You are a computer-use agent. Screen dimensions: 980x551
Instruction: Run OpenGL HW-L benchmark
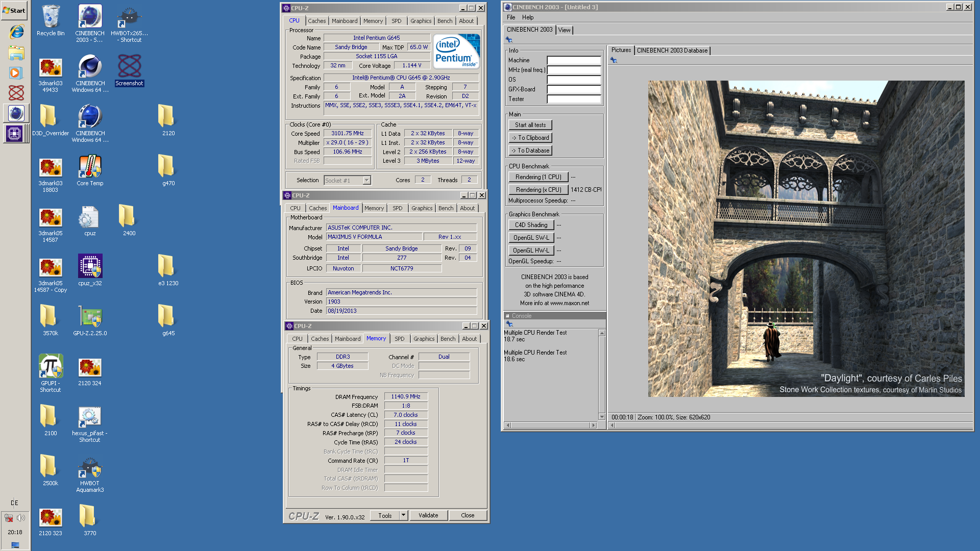click(x=531, y=251)
